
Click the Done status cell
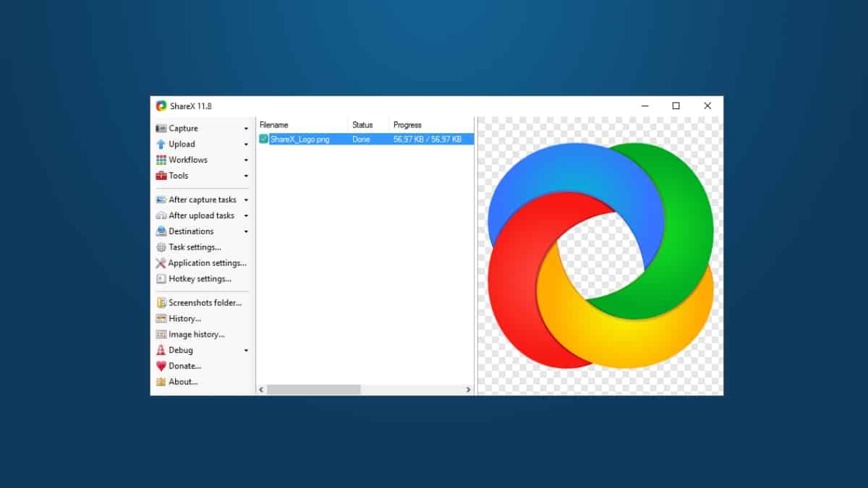(x=361, y=139)
